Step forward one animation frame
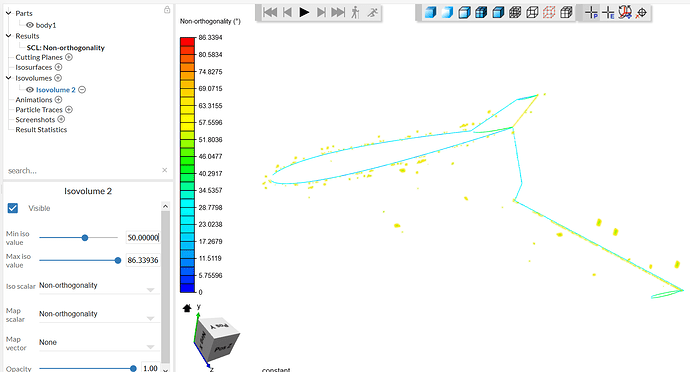The image size is (690, 372). pyautogui.click(x=322, y=12)
